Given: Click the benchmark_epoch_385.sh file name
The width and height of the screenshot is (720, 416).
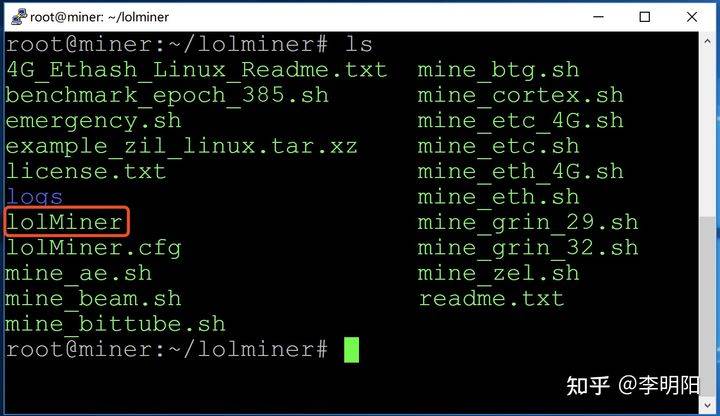Looking at the screenshot, I should 167,96.
